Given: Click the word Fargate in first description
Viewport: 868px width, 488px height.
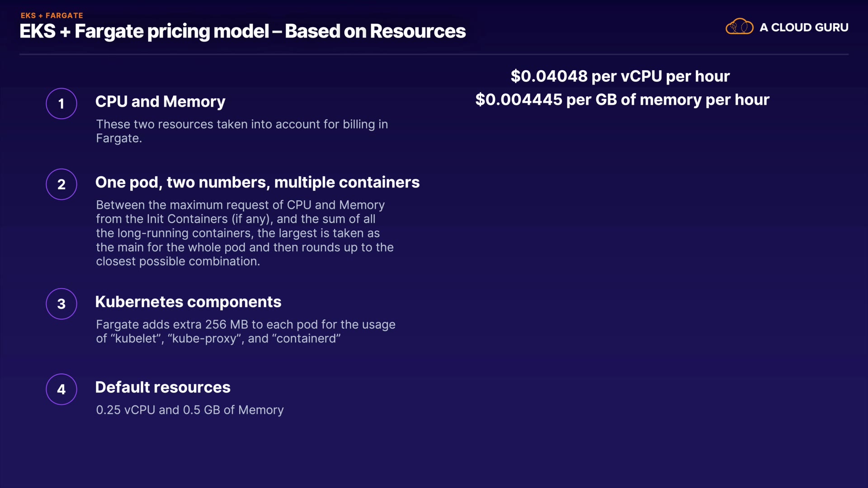Looking at the screenshot, I should [118, 138].
